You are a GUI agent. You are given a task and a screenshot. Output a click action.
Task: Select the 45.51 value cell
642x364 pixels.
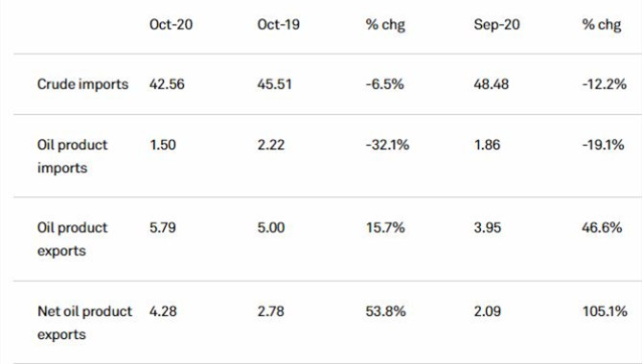274,84
